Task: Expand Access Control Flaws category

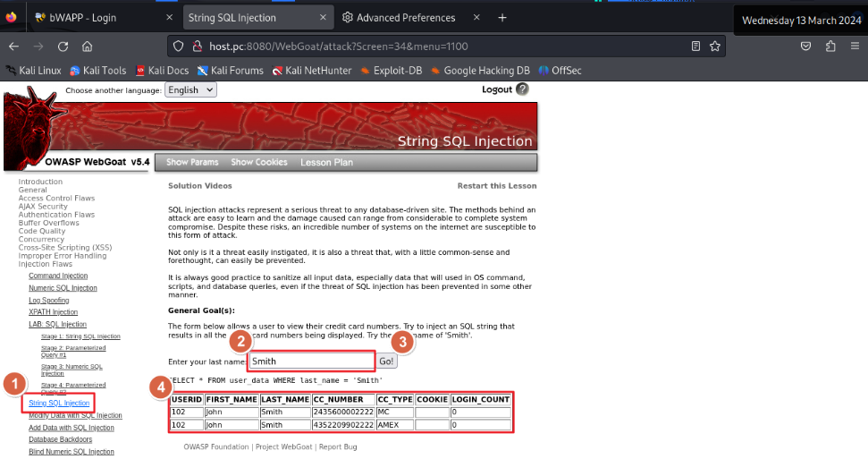Action: [x=56, y=199]
